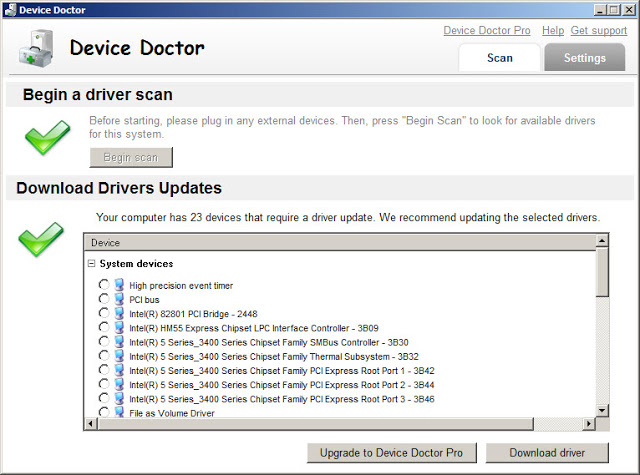Click HM55 Express Chipset LPC Interface Controller entry
Screen dimensions: 640x475
pyautogui.click(x=254, y=328)
